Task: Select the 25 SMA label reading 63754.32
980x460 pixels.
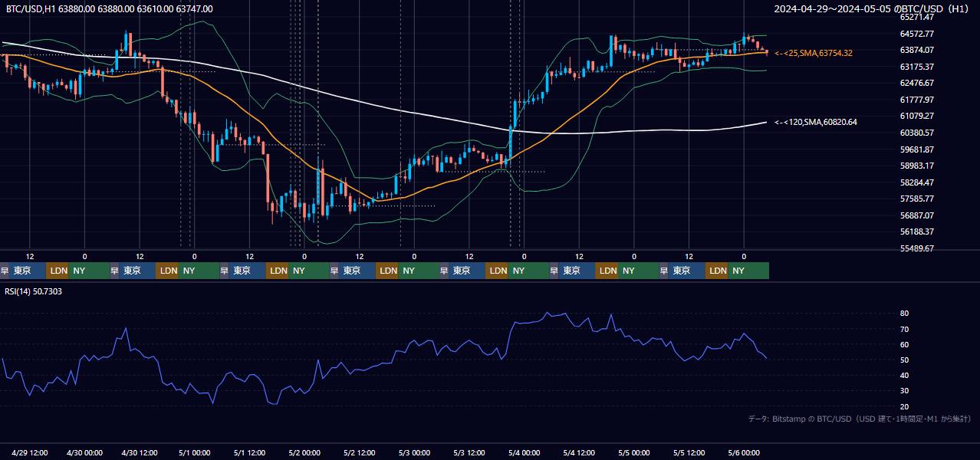Action: [x=814, y=53]
